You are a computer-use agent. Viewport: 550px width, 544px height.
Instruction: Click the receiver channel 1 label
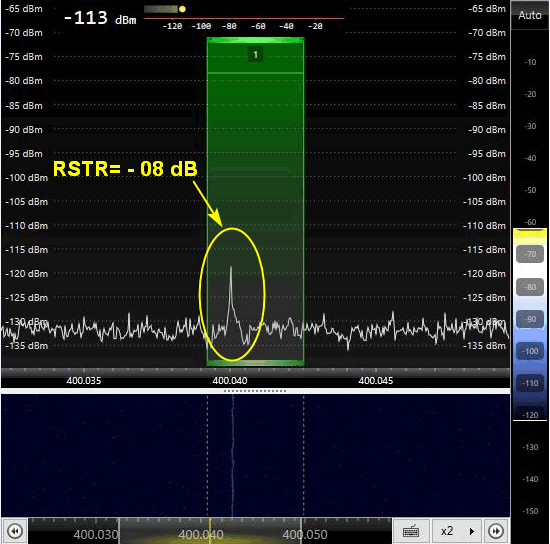coord(255,55)
